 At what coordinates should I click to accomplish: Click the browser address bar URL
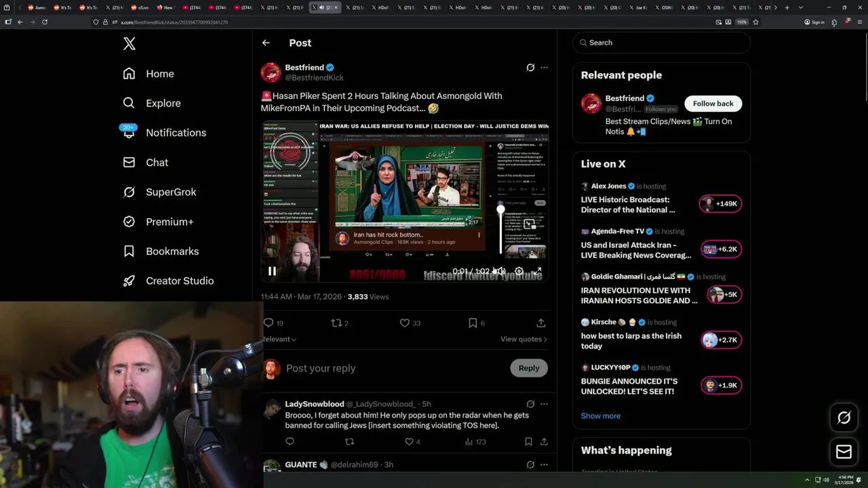point(174,22)
